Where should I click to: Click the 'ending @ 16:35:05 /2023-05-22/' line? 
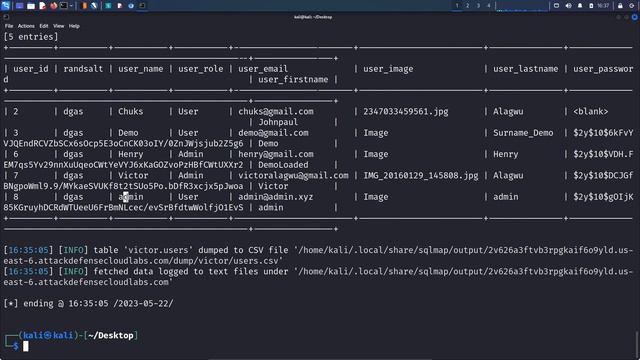pyautogui.click(x=98, y=303)
